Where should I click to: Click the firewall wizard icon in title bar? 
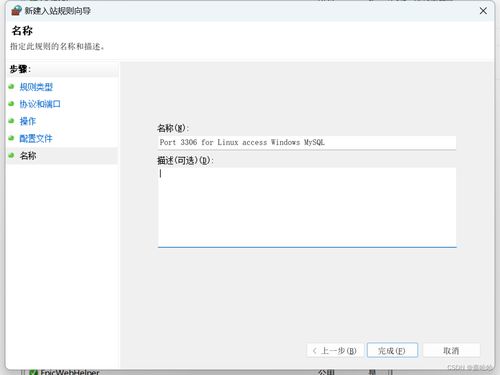[x=16, y=11]
